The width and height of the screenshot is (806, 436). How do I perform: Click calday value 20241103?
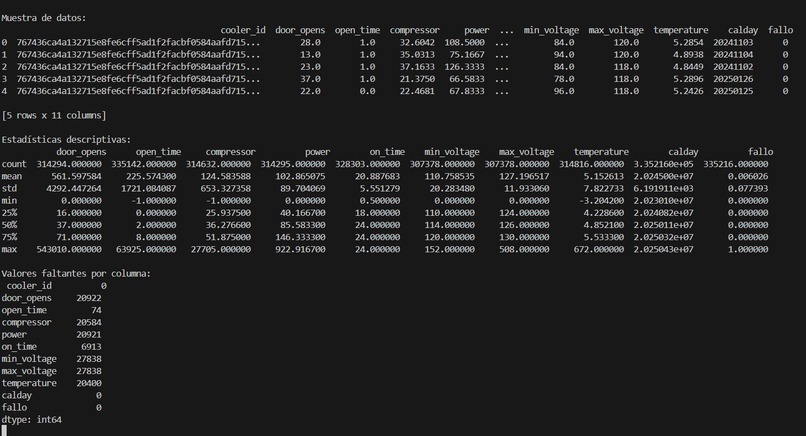(732, 43)
